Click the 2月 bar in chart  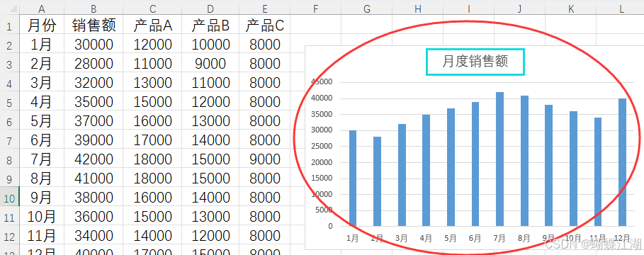click(x=377, y=181)
